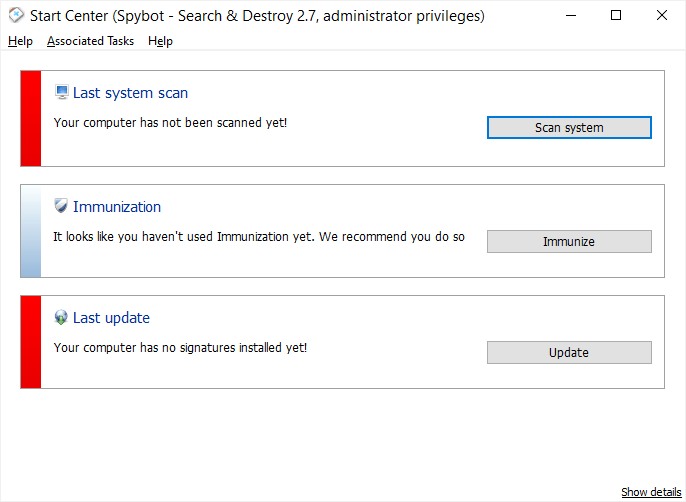Viewport: 686px width, 502px height.
Task: Open the Show details link
Action: 651,492
